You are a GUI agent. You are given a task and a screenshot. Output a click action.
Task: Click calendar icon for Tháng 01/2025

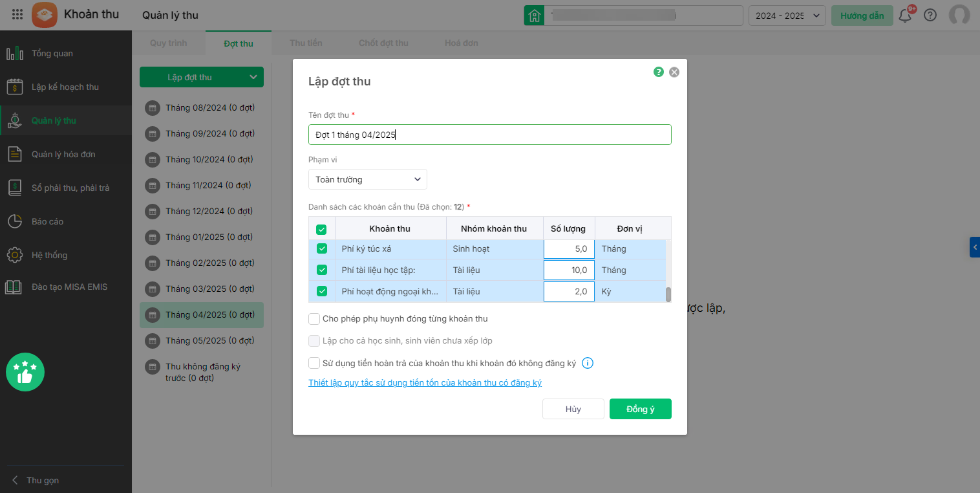coord(152,237)
